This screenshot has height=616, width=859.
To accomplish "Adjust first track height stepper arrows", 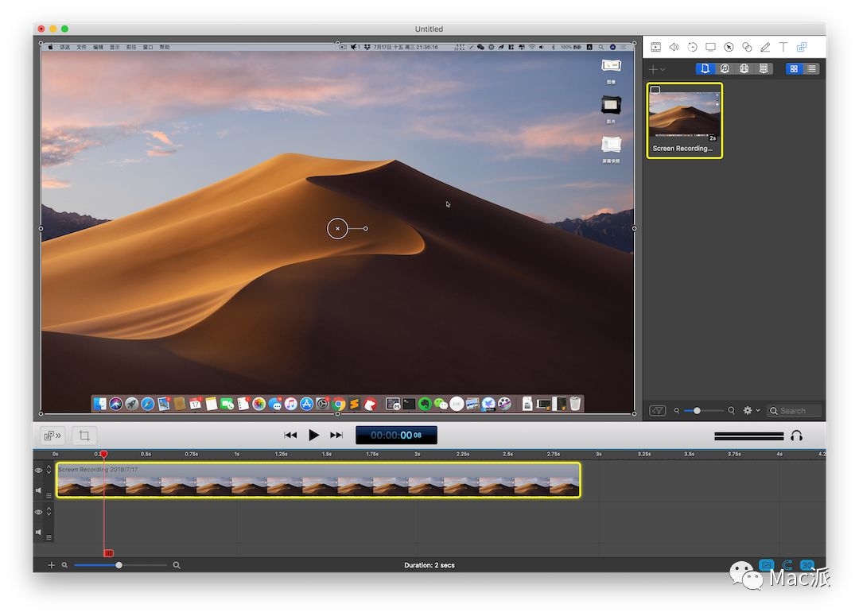I will coord(49,469).
